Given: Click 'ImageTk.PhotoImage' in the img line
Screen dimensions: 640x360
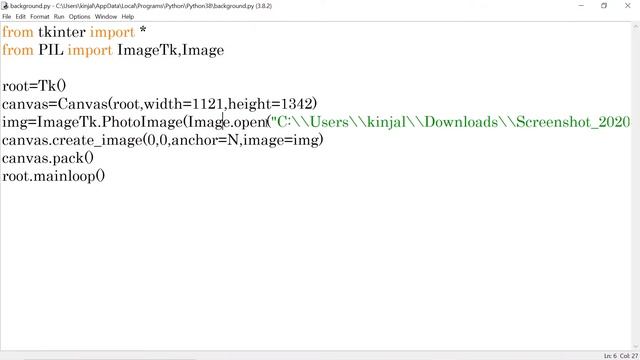Looking at the screenshot, I should [x=110, y=122].
